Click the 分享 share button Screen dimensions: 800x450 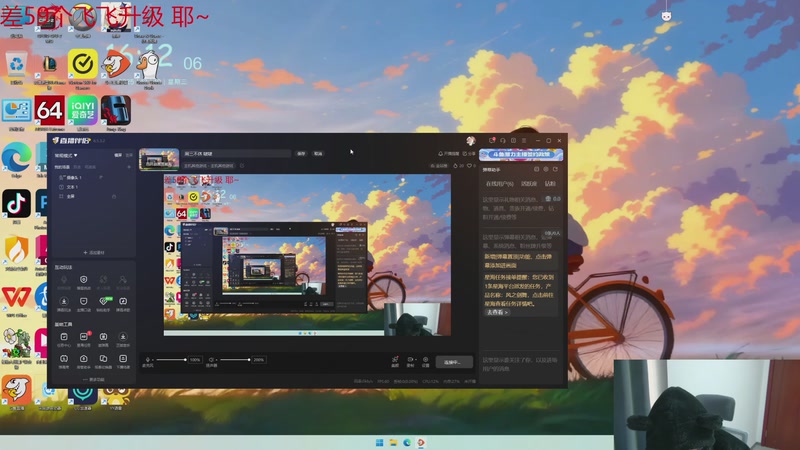(x=469, y=154)
